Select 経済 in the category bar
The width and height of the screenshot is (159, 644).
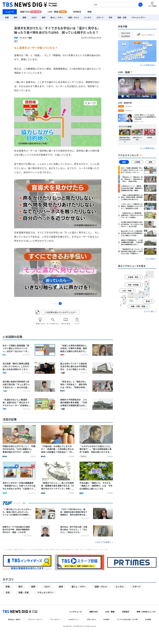pyautogui.click(x=44, y=18)
